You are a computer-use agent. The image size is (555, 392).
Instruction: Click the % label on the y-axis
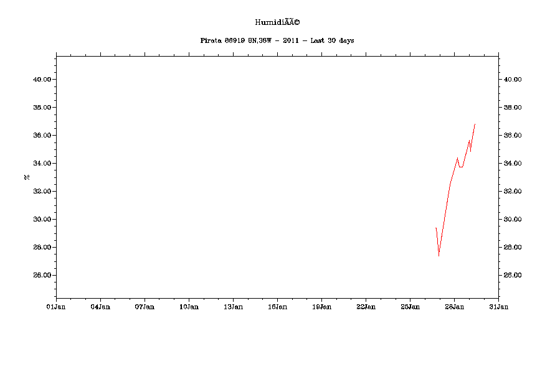(x=27, y=177)
